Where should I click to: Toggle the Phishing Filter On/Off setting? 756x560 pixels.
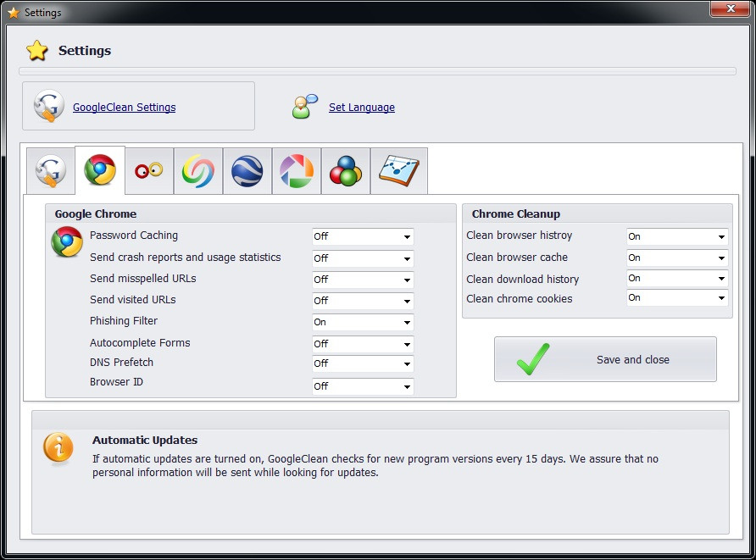click(363, 323)
